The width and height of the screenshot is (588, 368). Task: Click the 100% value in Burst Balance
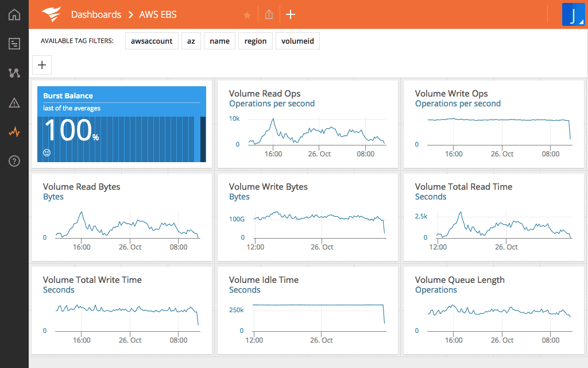click(72, 131)
